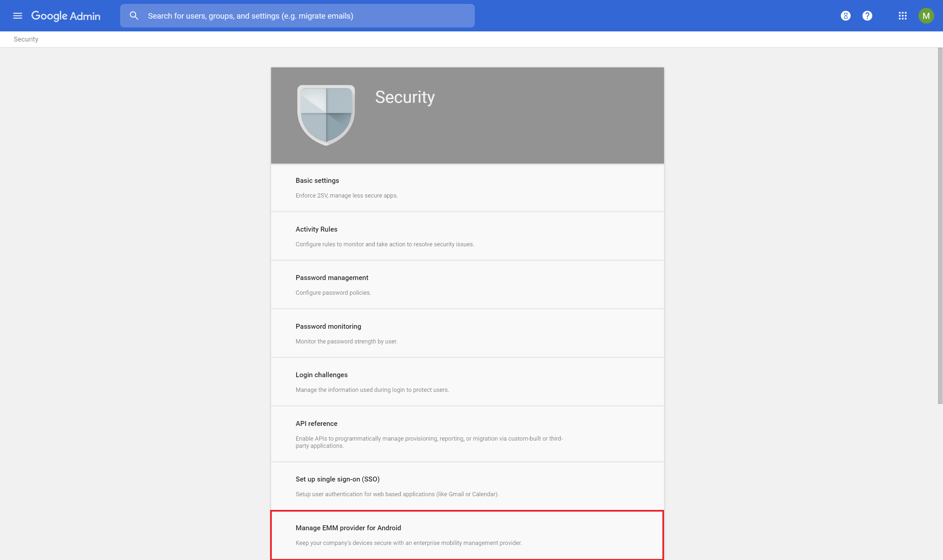Open the Login challenges section
Viewport: 943px width, 560px height.
pyautogui.click(x=467, y=382)
